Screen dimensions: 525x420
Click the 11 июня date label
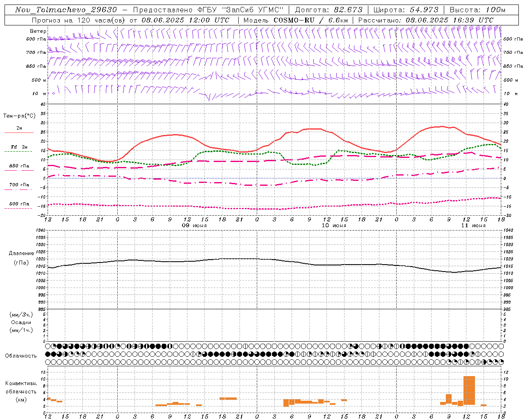(473, 226)
